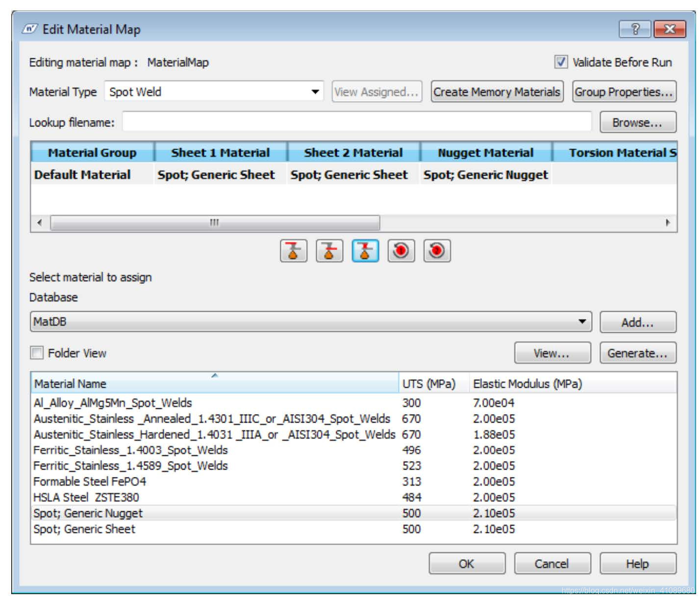
Task: Click the Torsion Spring 2 assignment icon
Action: (x=437, y=251)
